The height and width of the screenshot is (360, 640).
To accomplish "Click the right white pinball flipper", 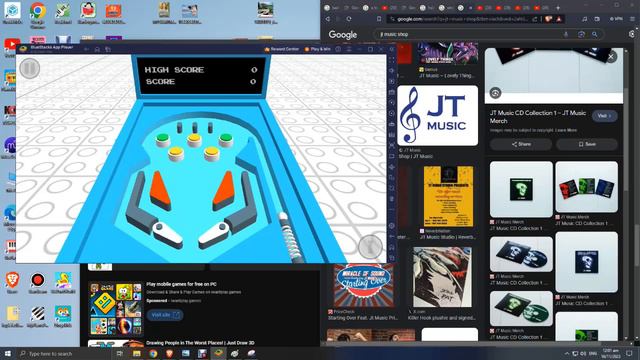I will click(x=213, y=235).
